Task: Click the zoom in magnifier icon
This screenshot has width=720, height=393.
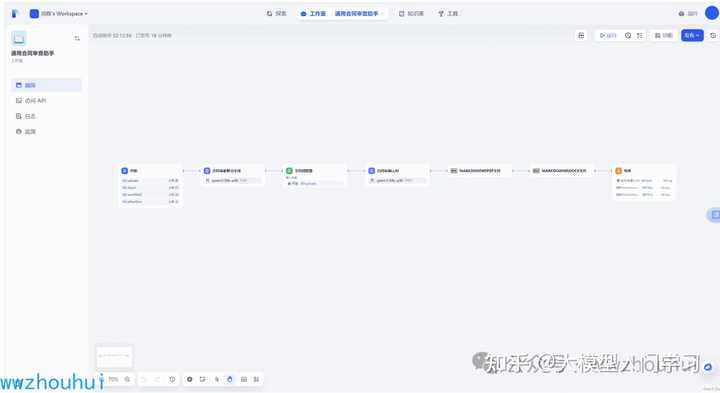Action: pyautogui.click(x=128, y=379)
